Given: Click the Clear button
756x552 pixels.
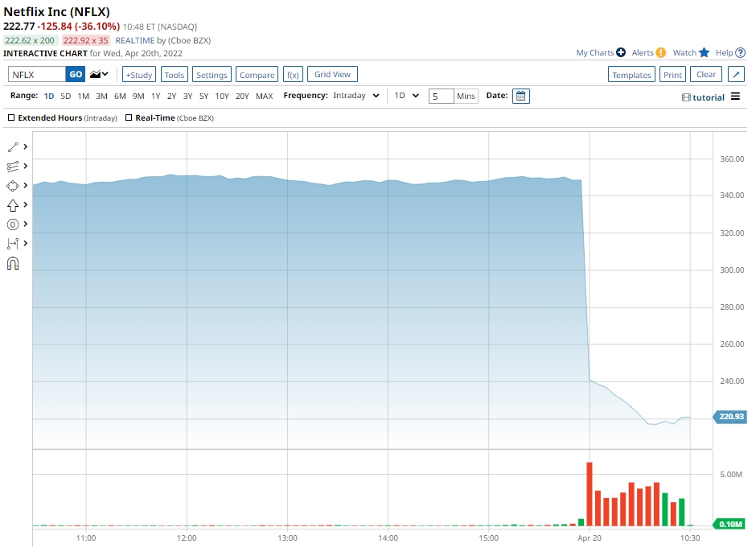Looking at the screenshot, I should [706, 74].
